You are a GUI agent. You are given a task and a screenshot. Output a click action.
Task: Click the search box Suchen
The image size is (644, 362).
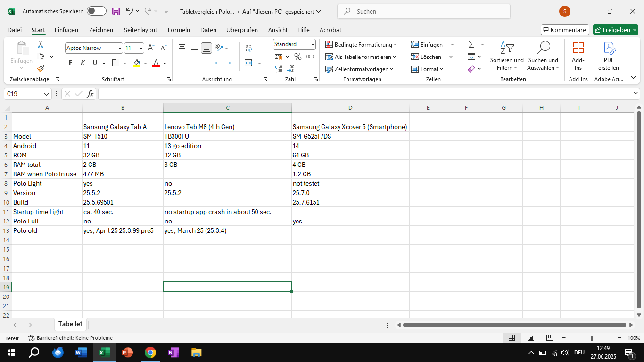coord(424,11)
